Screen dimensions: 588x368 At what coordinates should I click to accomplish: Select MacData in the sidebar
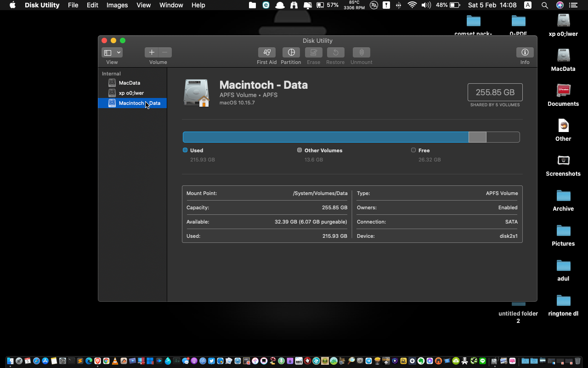(x=132, y=83)
